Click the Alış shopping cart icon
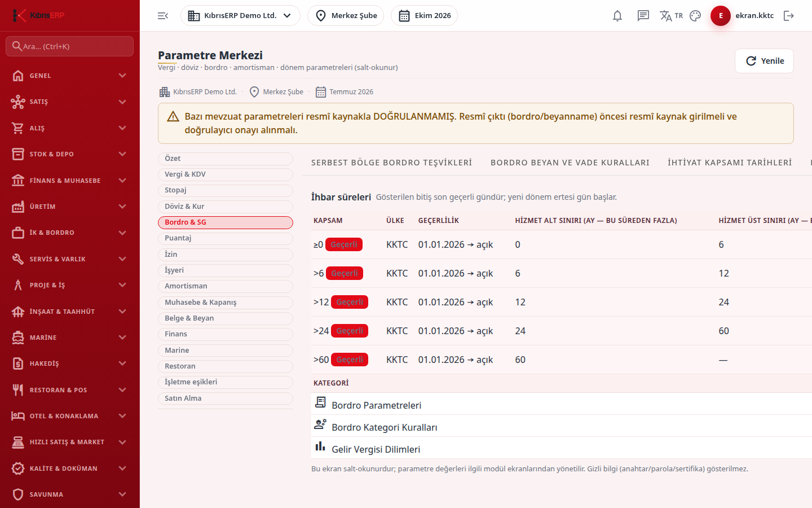812x508 pixels. pyautogui.click(x=18, y=128)
